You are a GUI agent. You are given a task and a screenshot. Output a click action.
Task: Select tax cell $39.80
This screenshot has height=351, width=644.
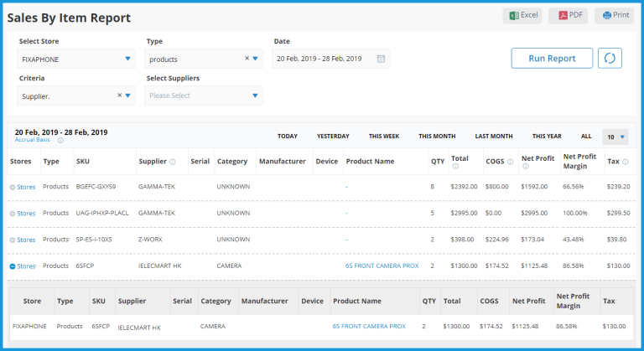[616, 240]
